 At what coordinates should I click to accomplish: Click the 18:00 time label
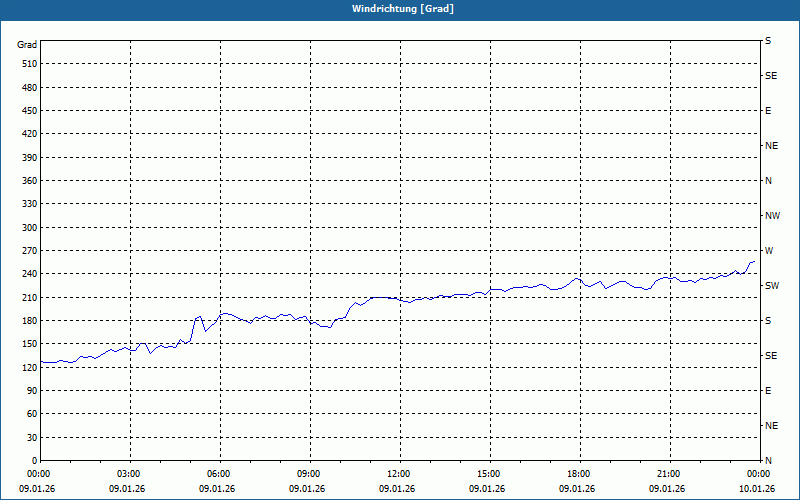coord(581,474)
